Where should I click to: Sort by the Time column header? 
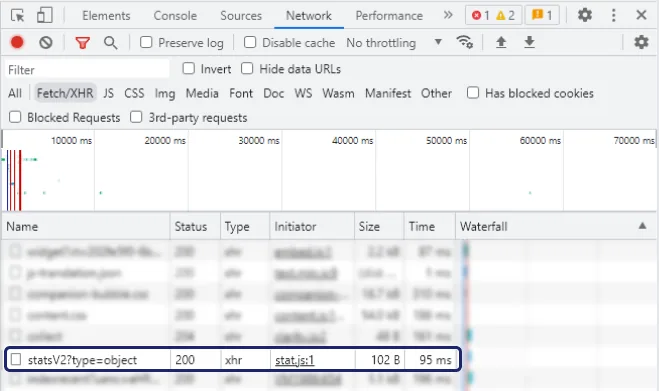point(430,227)
